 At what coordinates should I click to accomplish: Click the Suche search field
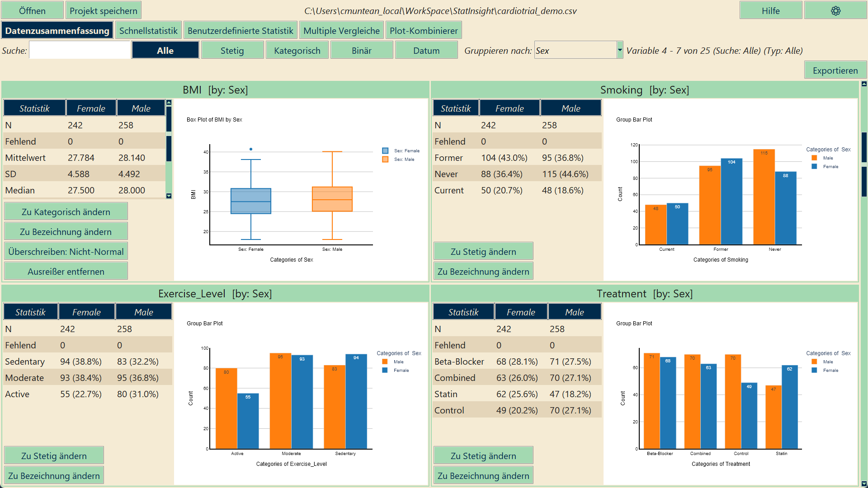(80, 50)
